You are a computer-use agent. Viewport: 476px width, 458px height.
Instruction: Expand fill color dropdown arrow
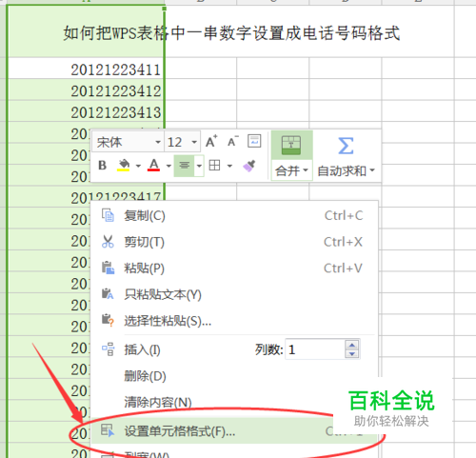pos(138,166)
